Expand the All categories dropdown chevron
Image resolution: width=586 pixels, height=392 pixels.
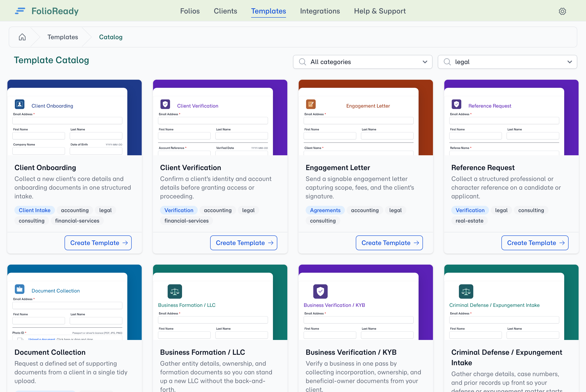click(x=425, y=62)
